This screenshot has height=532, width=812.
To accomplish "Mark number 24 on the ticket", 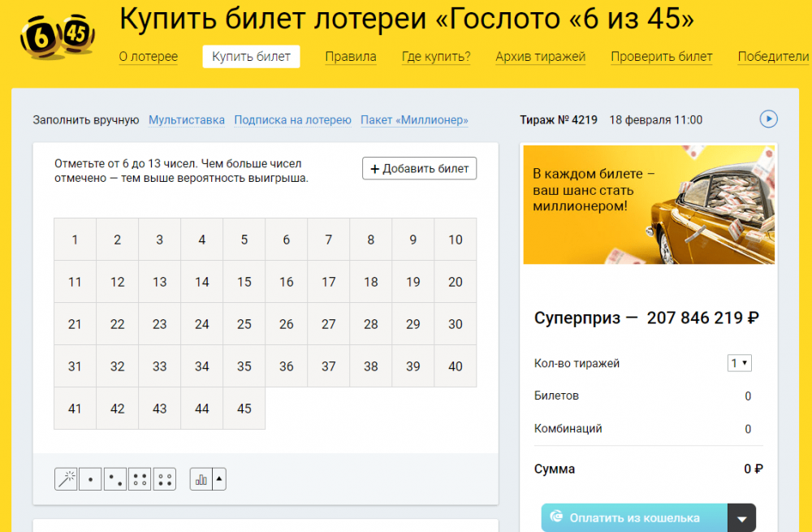I will [x=202, y=324].
